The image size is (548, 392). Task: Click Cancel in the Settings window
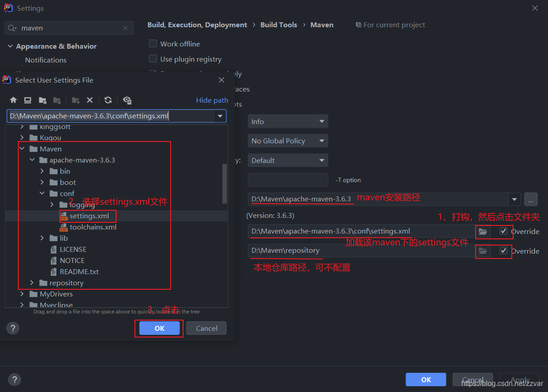tap(473, 379)
